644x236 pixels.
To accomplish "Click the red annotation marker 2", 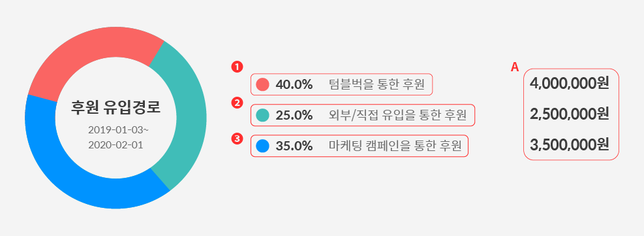I will coord(238,103).
